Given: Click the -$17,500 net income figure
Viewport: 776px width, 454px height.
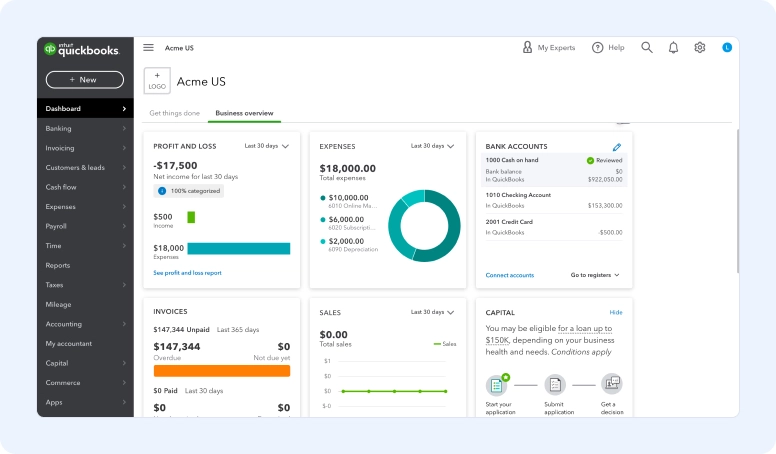Looking at the screenshot, I should click(175, 165).
